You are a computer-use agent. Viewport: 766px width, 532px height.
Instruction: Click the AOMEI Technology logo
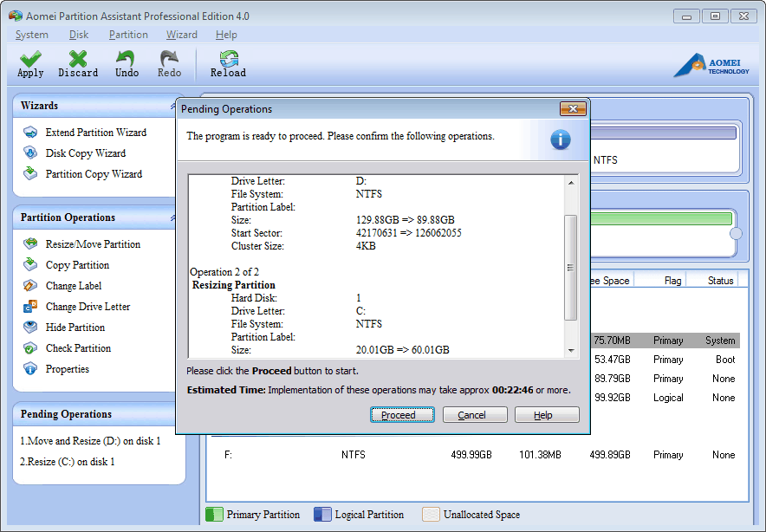click(x=711, y=66)
